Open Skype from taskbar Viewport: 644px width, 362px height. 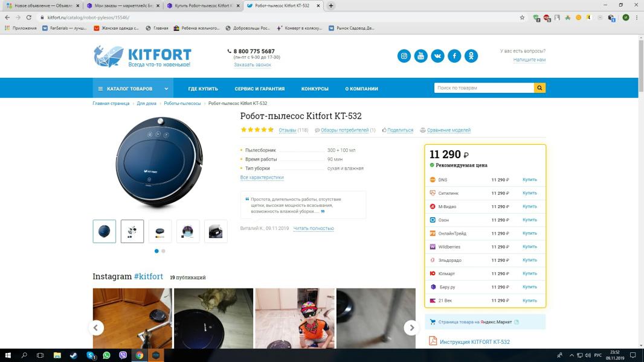coord(91,355)
